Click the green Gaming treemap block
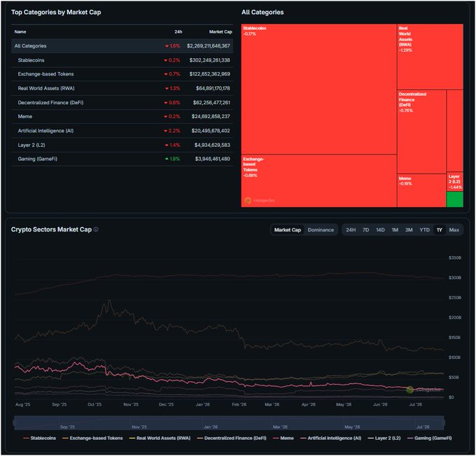 (x=455, y=199)
